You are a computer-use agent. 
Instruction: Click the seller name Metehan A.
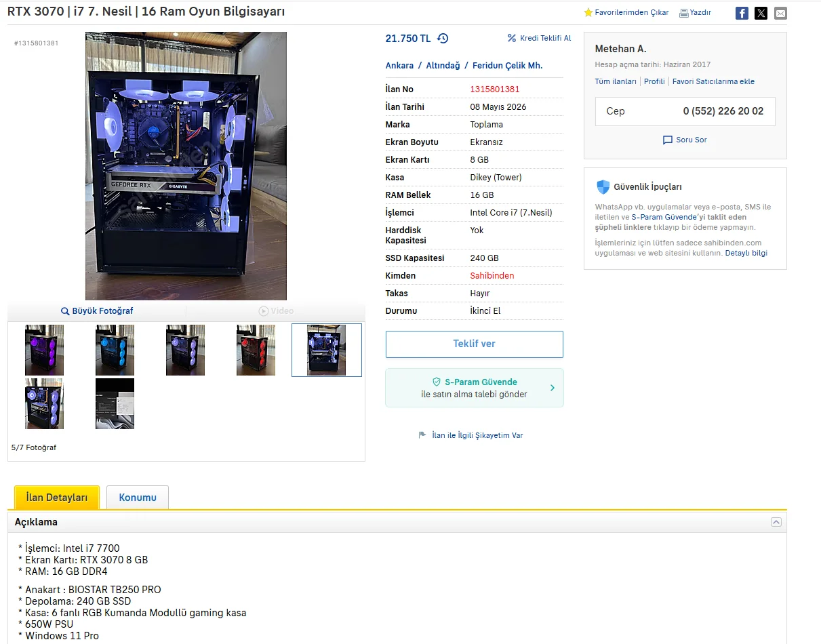[x=621, y=49]
